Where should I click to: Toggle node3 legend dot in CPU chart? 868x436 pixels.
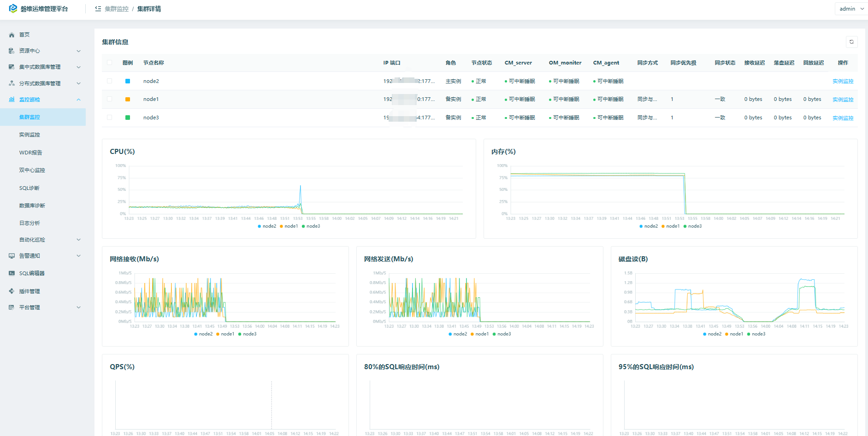point(303,226)
